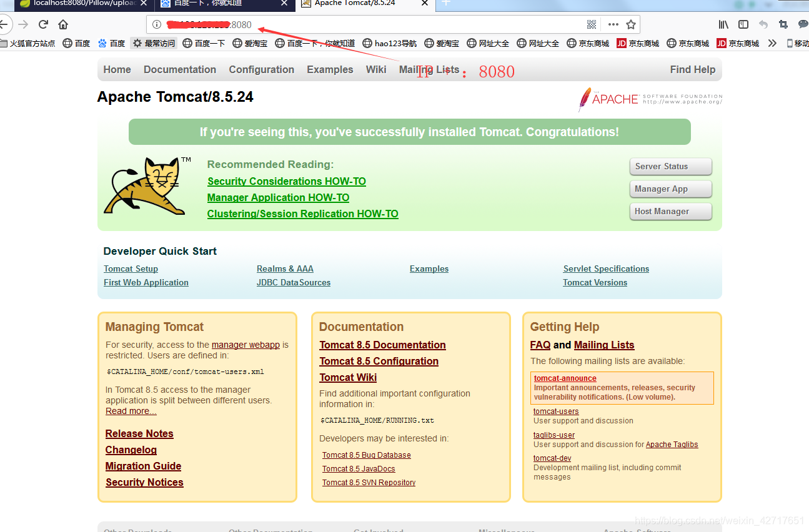
Task: Close the localhost:8080/Pillow tab
Action: 143,3
